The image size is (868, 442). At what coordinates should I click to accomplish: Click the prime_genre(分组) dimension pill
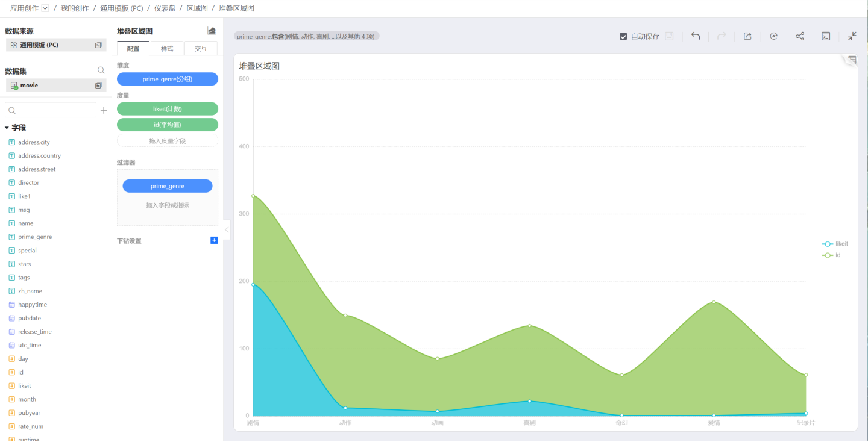coord(167,79)
